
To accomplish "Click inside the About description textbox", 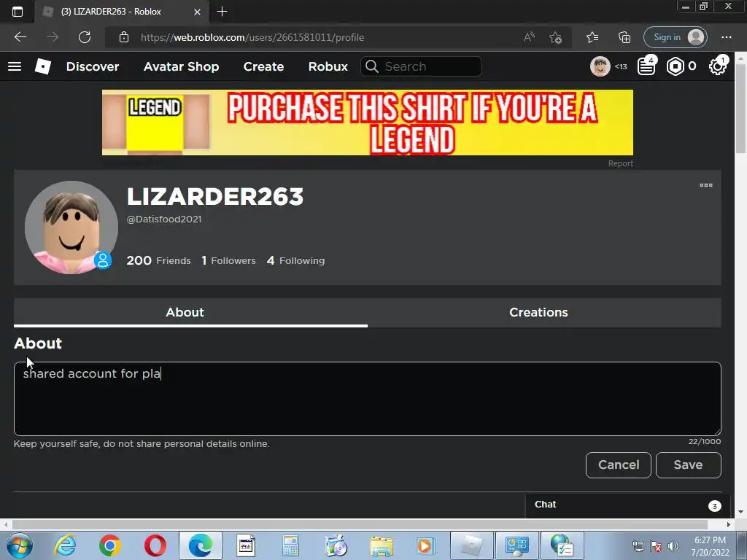I will point(368,399).
